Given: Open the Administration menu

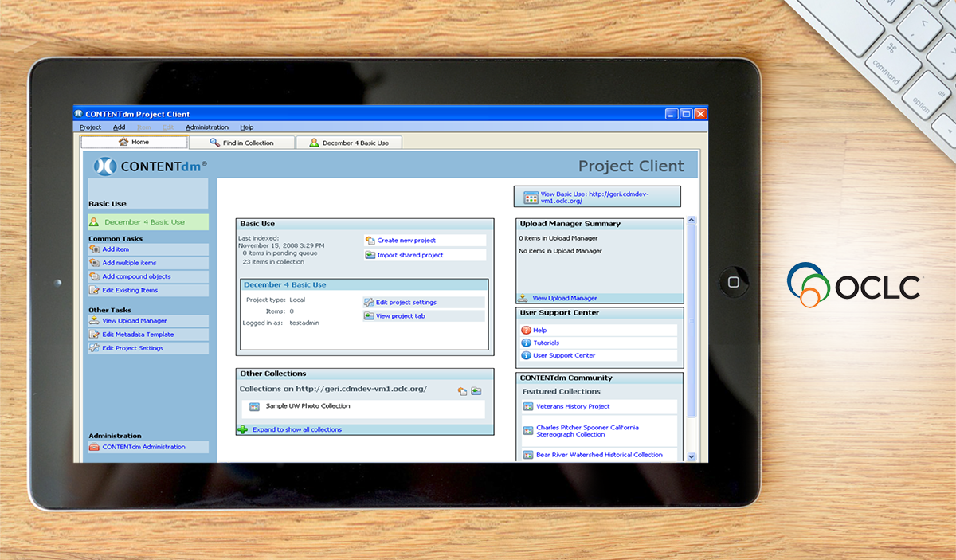Looking at the screenshot, I should pos(207,127).
